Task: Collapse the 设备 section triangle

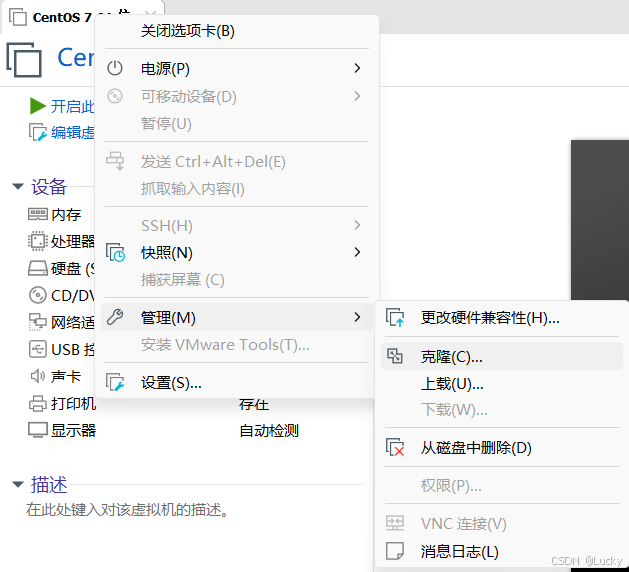Action: (x=18, y=187)
